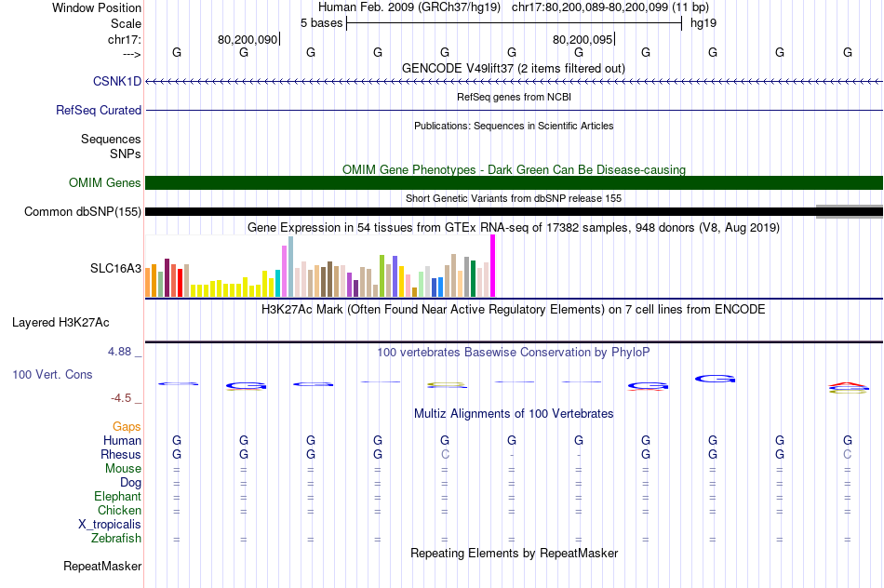Open the GTEx Gene Expression track title

coord(514,227)
